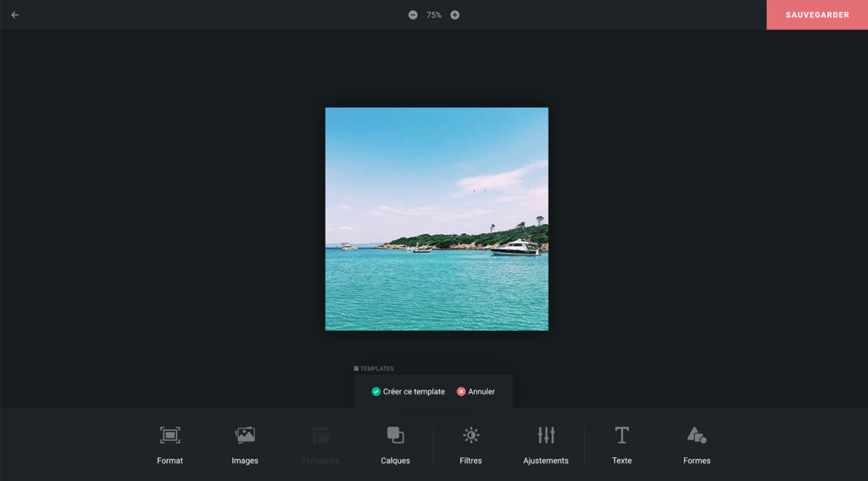Screen dimensions: 868x481
Task: Open the Images tool icon
Action: pos(245,435)
